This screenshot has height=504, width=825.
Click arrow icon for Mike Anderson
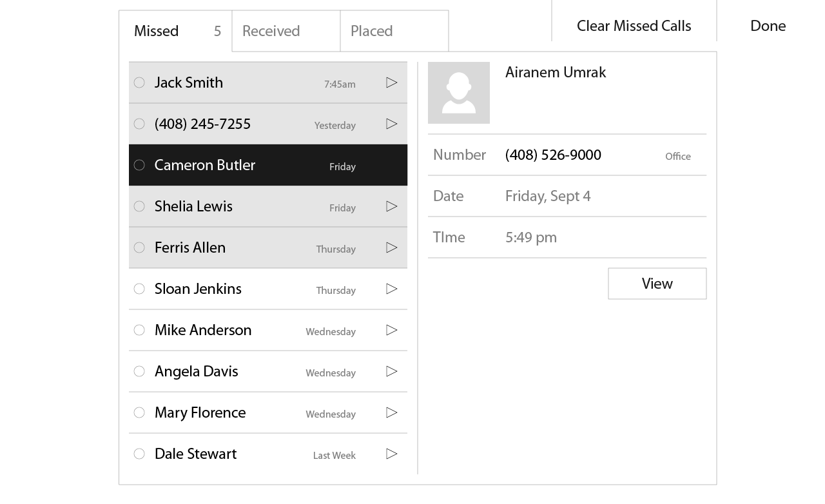392,330
